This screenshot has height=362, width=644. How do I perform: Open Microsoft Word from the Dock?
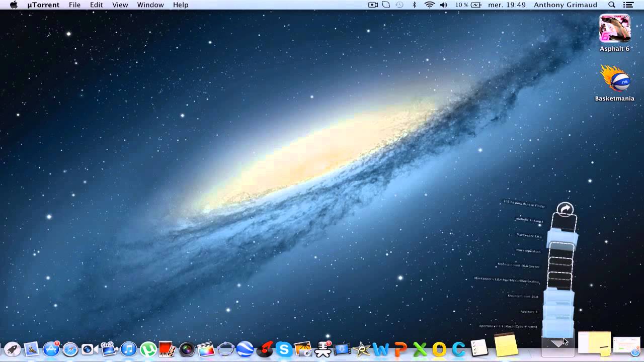tap(381, 348)
